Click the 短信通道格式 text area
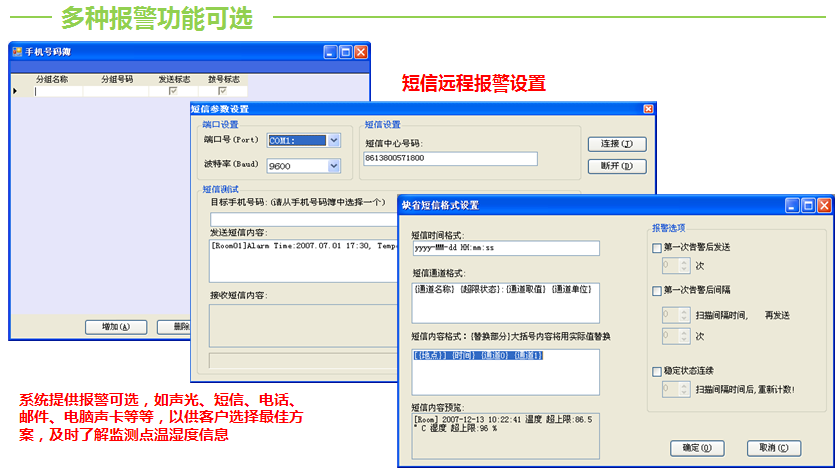839x471 pixels. tap(506, 303)
